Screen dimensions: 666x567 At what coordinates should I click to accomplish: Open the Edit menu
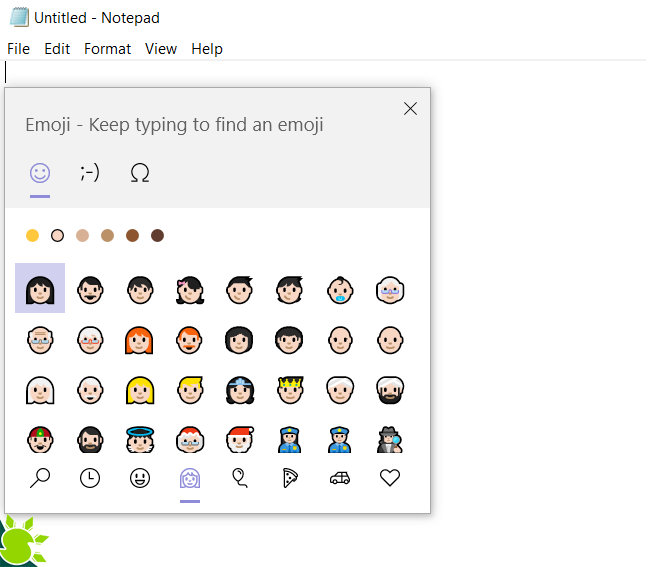point(57,49)
